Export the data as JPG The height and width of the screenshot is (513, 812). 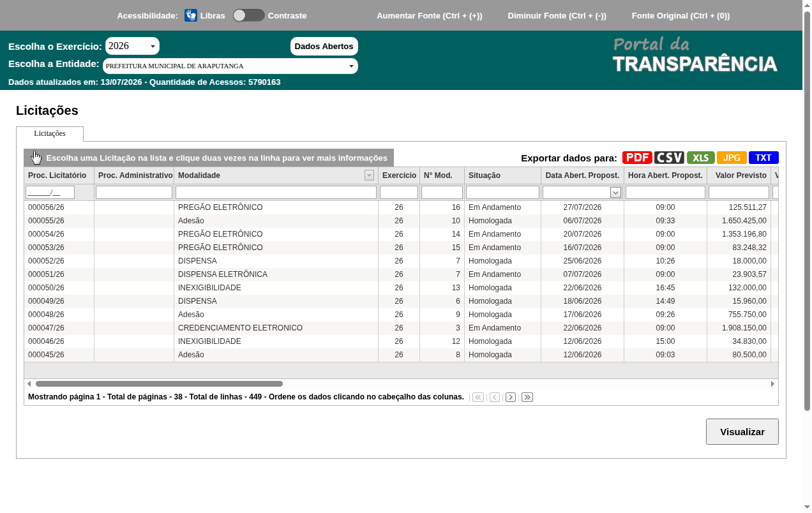click(x=732, y=158)
